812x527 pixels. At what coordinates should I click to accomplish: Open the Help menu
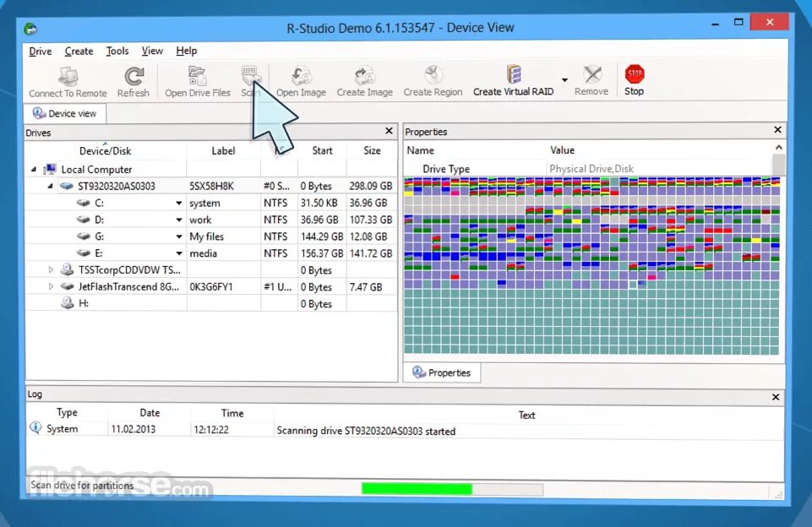[x=187, y=51]
